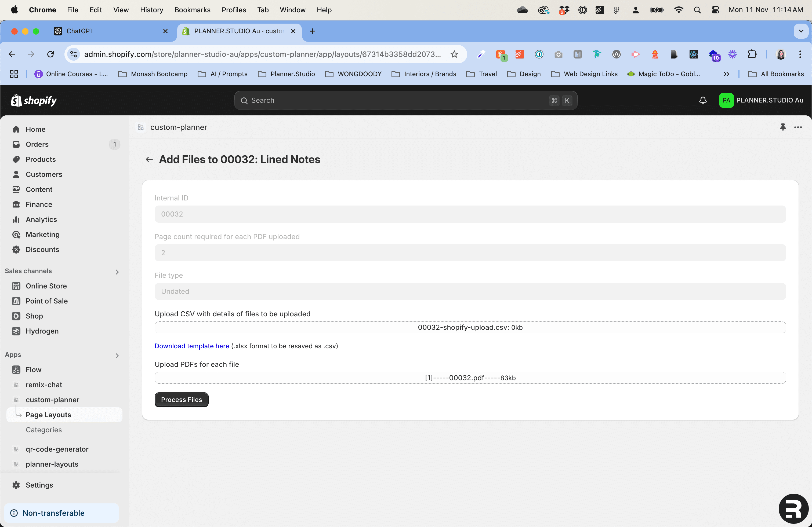The height and width of the screenshot is (527, 812).
Task: Click the macOS Control Center toggle icon
Action: (x=715, y=10)
